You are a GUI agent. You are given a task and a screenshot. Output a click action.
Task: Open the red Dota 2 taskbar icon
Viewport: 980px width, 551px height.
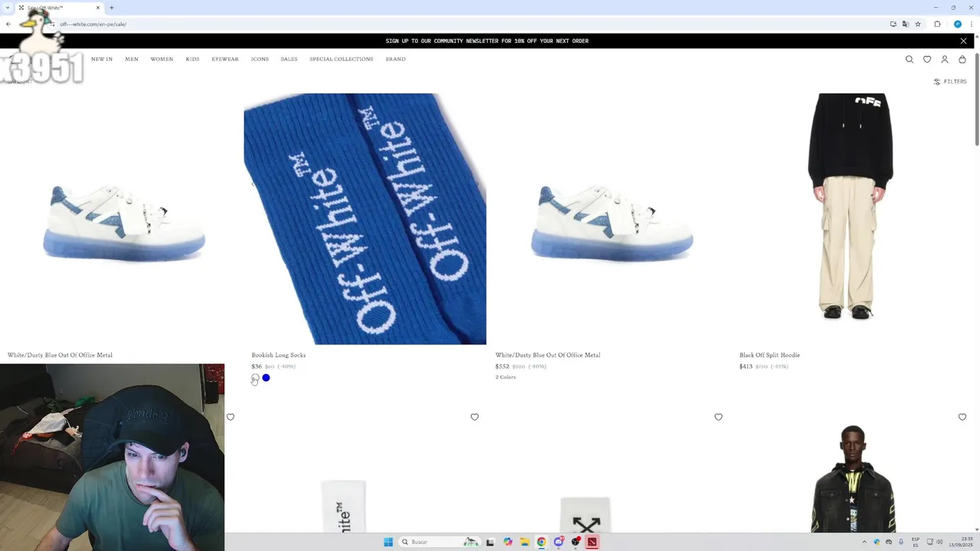[x=592, y=542]
